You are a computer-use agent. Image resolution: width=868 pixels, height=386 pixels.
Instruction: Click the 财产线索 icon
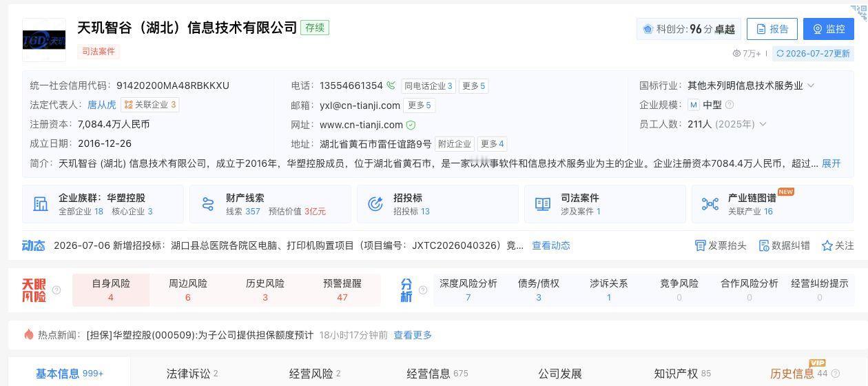[x=208, y=204]
